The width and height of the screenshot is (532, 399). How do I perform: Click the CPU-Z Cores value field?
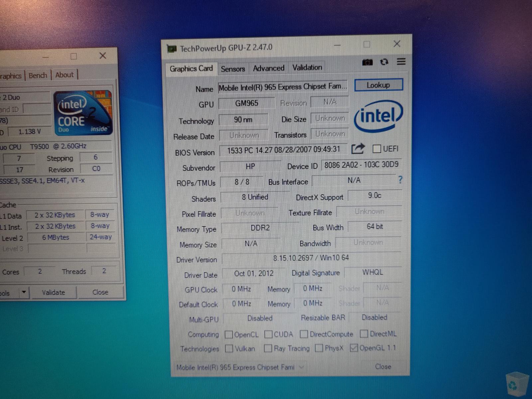(40, 271)
